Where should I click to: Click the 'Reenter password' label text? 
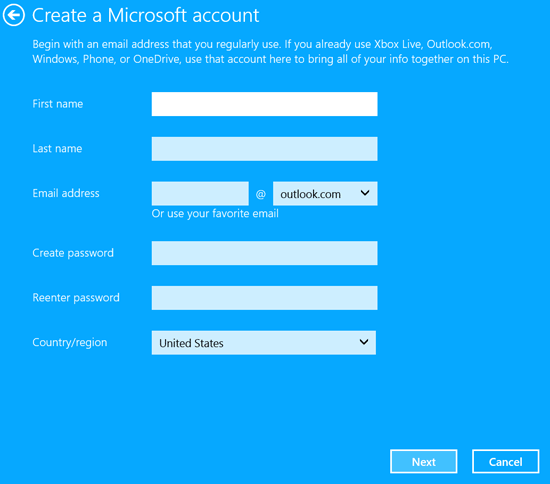click(76, 298)
